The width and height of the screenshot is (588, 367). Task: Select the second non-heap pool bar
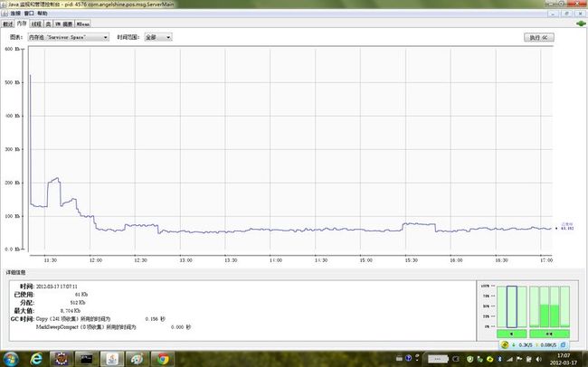click(545, 307)
